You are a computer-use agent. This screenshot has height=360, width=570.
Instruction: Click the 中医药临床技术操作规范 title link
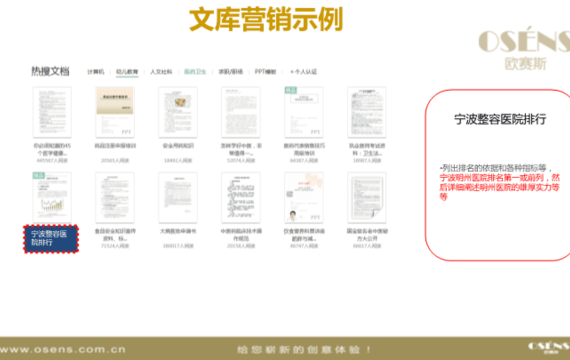click(241, 235)
